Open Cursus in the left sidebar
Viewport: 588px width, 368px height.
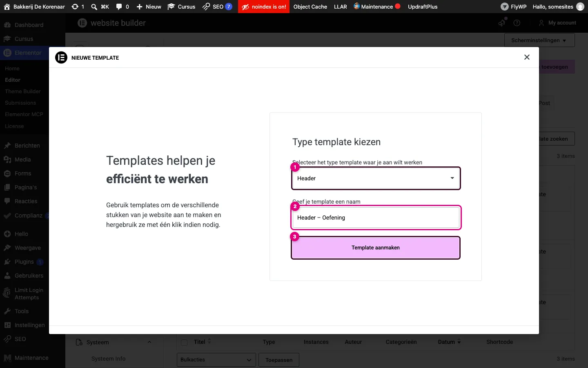pyautogui.click(x=24, y=39)
